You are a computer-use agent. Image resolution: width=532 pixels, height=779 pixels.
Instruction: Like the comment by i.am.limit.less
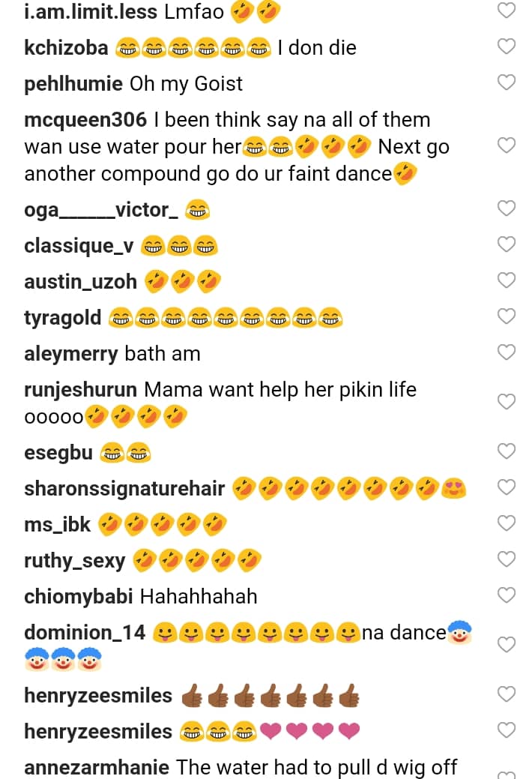pyautogui.click(x=507, y=10)
